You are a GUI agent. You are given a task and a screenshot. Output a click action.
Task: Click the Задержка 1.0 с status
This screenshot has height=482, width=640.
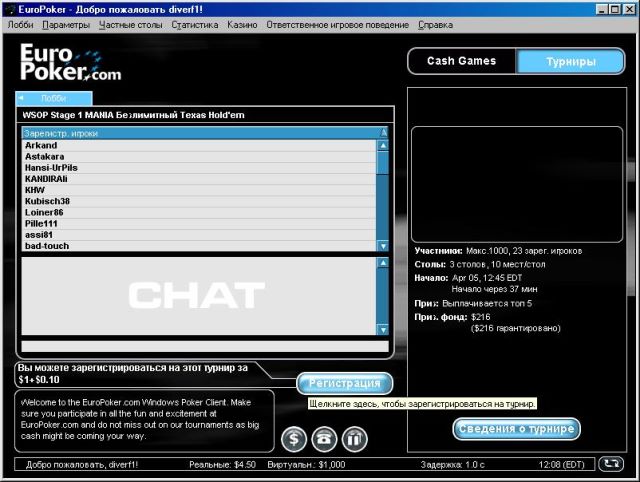(453, 464)
